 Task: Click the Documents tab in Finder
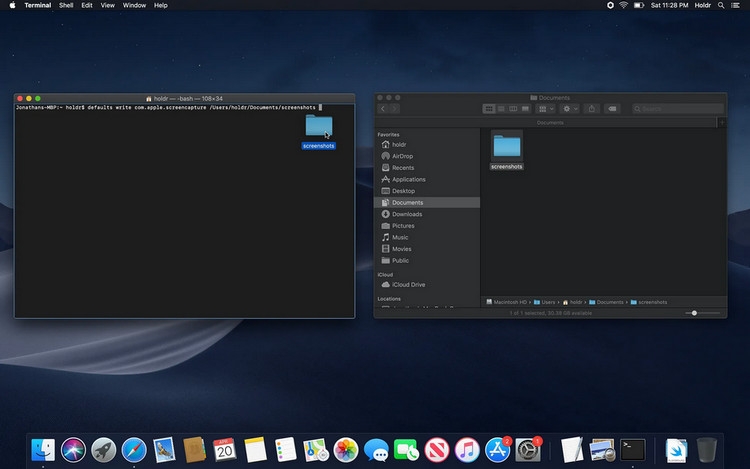550,123
